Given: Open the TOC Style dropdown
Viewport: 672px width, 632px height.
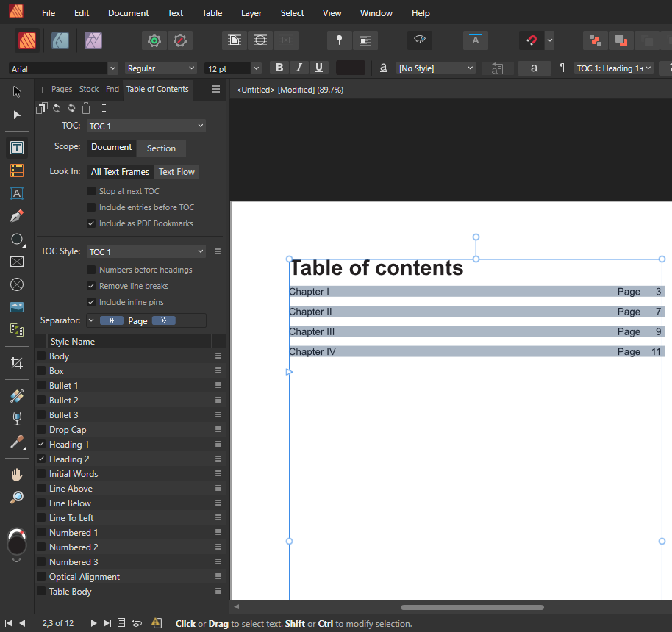Looking at the screenshot, I should click(146, 251).
